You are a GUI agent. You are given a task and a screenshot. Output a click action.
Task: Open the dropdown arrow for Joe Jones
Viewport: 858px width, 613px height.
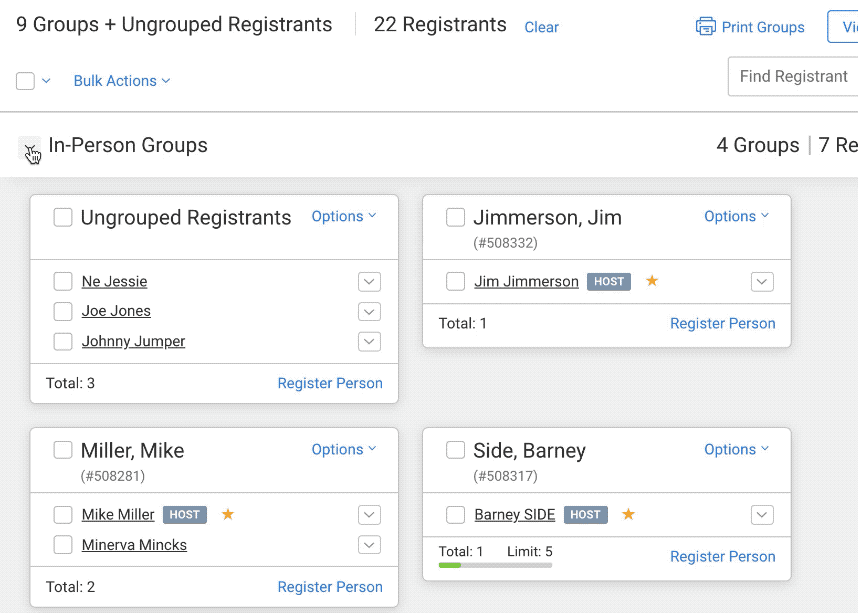tap(369, 312)
